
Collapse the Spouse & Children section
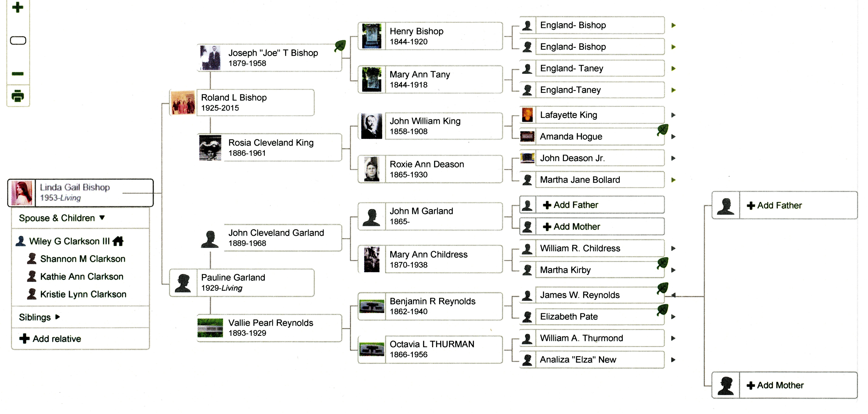[102, 218]
